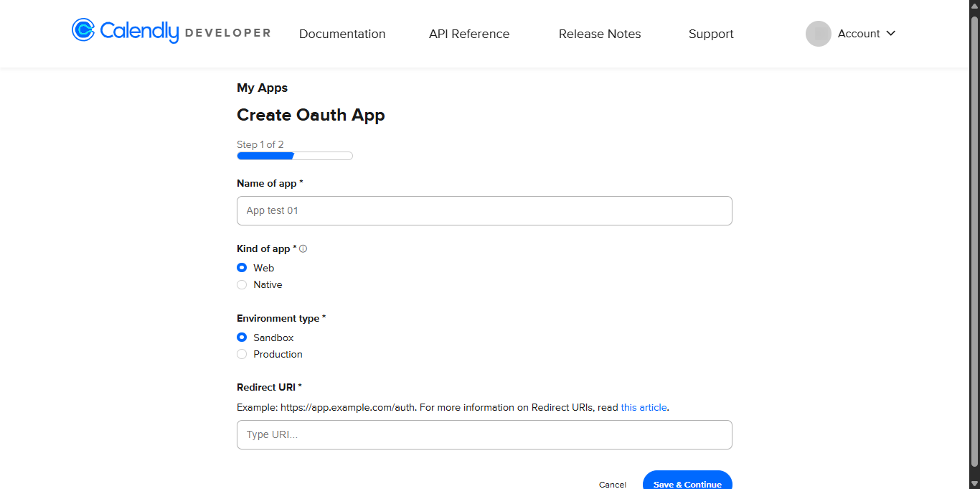Click the Kind of app info icon
The height and width of the screenshot is (489, 980).
[303, 249]
